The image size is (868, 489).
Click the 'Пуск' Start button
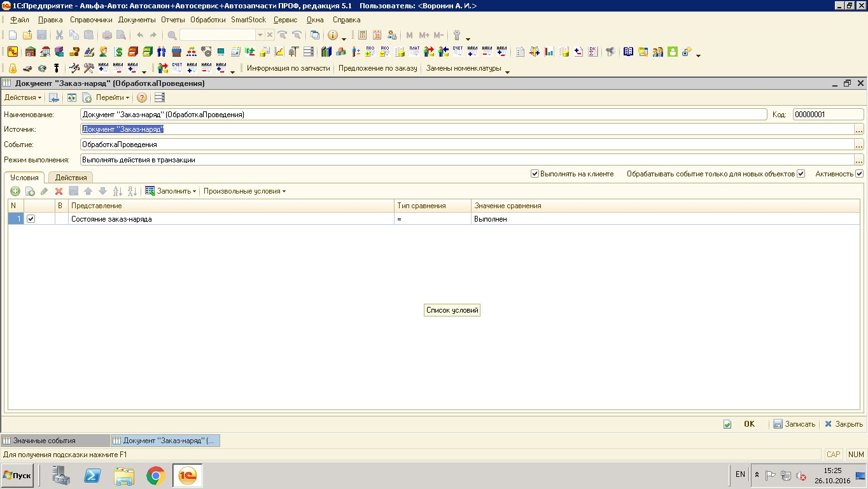point(17,476)
